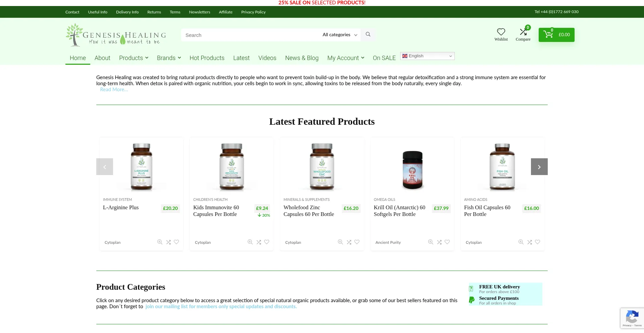Click the join our mailing list link
This screenshot has width=644, height=333.
221,307
